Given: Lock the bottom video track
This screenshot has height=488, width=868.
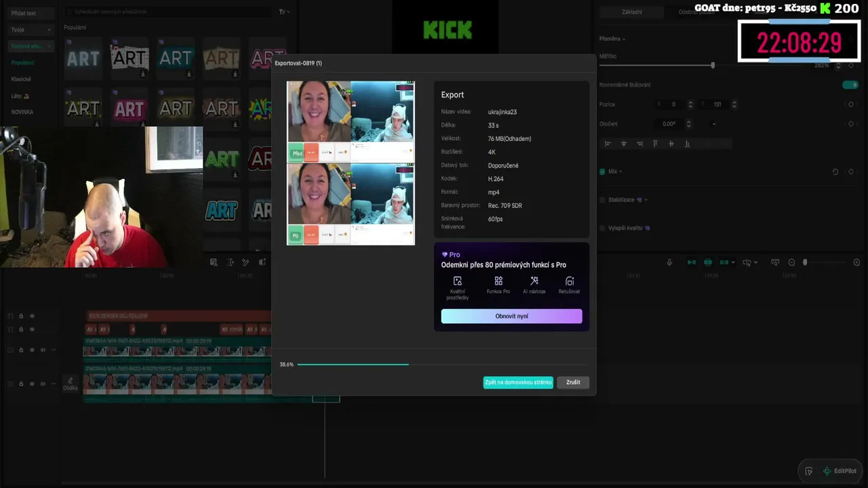Looking at the screenshot, I should point(21,384).
